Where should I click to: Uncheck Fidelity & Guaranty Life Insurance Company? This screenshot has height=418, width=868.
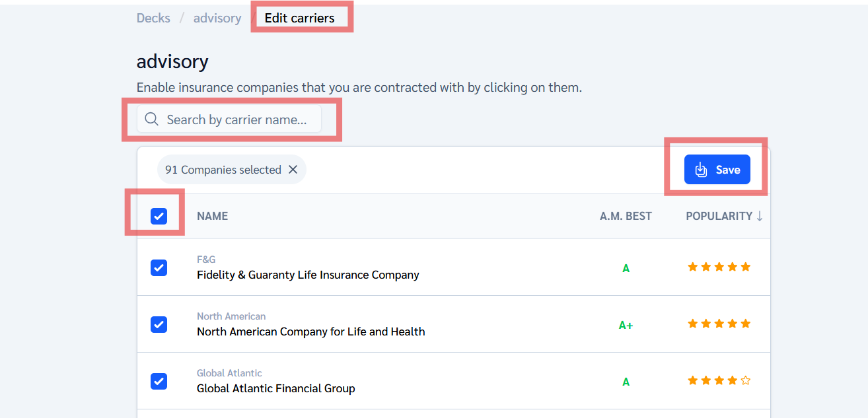tap(159, 267)
